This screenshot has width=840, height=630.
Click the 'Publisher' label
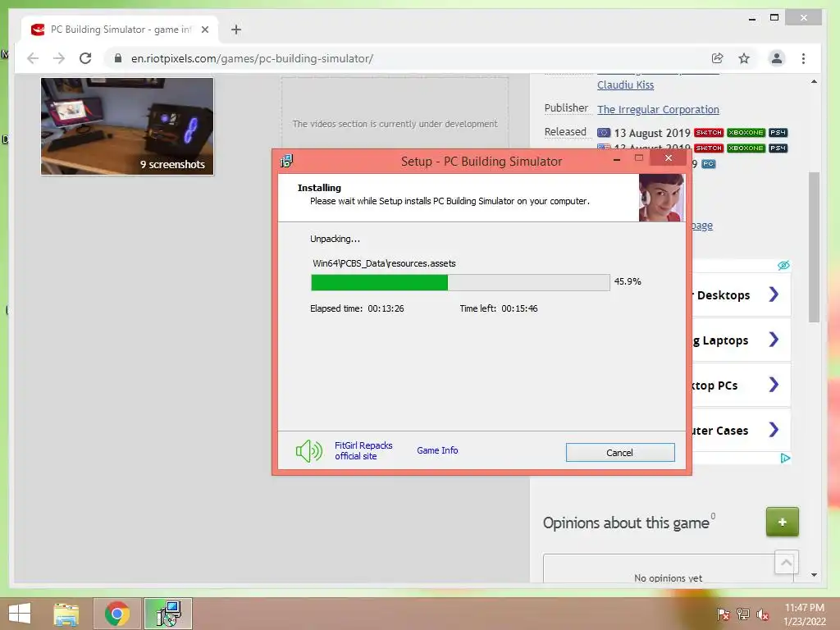pos(566,107)
